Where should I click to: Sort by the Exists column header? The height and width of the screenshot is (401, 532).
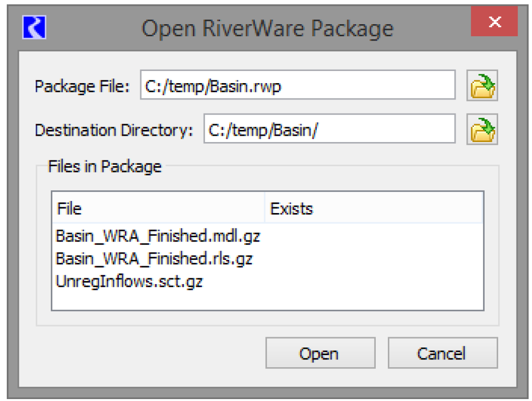pyautogui.click(x=373, y=209)
